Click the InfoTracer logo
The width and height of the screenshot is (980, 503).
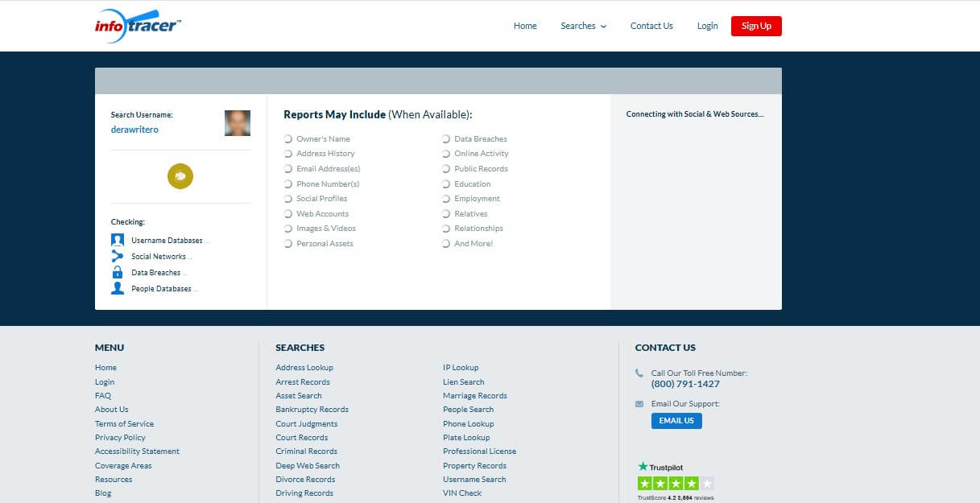(x=138, y=26)
